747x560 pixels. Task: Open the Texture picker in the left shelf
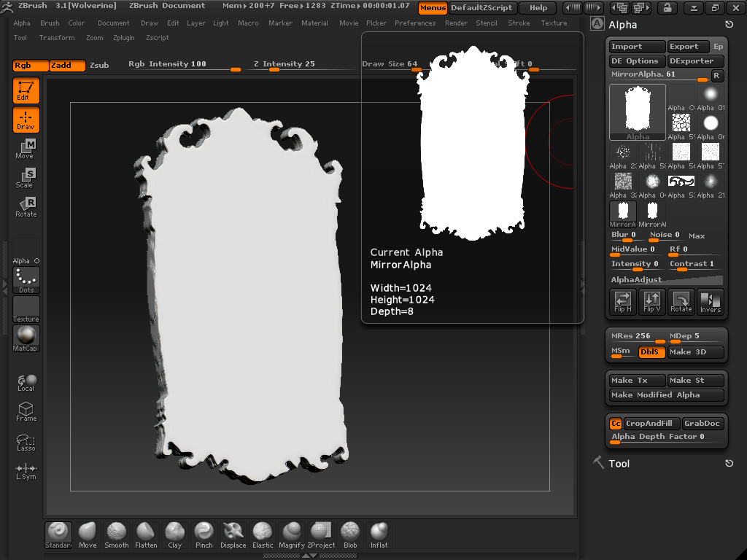(26, 309)
